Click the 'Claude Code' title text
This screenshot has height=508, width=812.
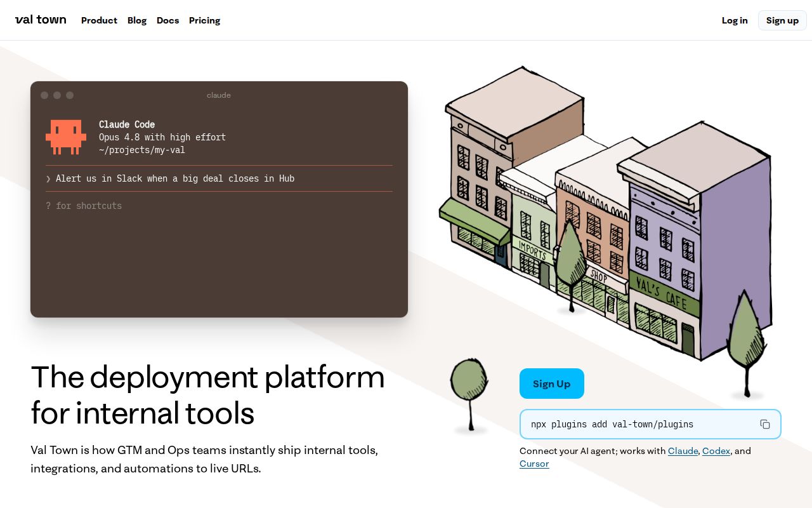127,124
